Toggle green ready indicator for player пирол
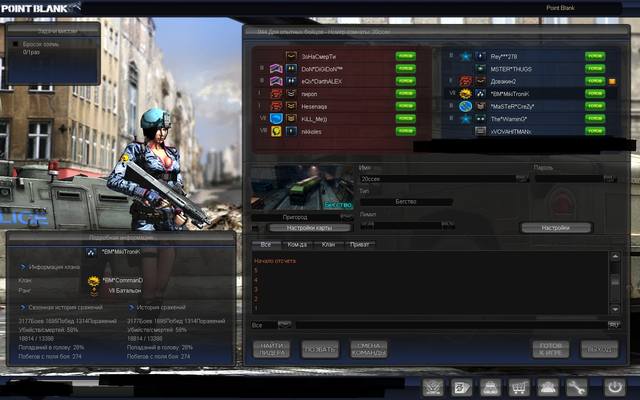Screen dimensions: 640x400 pos(405,93)
